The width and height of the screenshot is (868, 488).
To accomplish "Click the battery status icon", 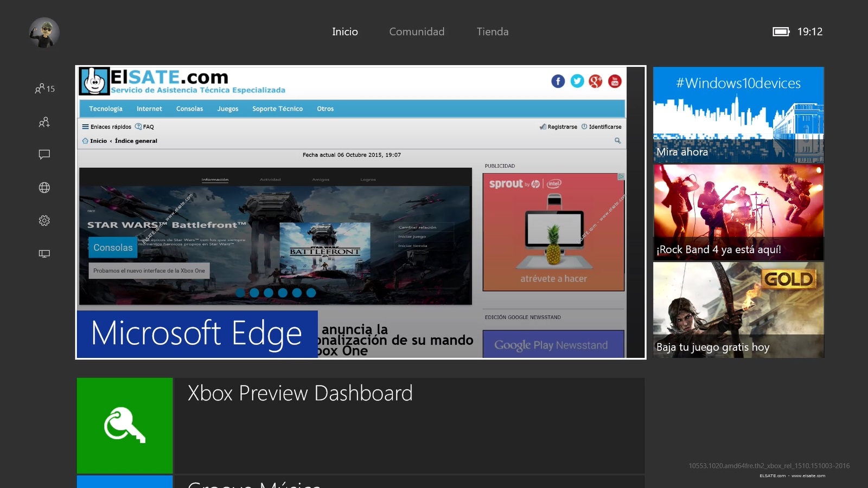I will click(781, 32).
